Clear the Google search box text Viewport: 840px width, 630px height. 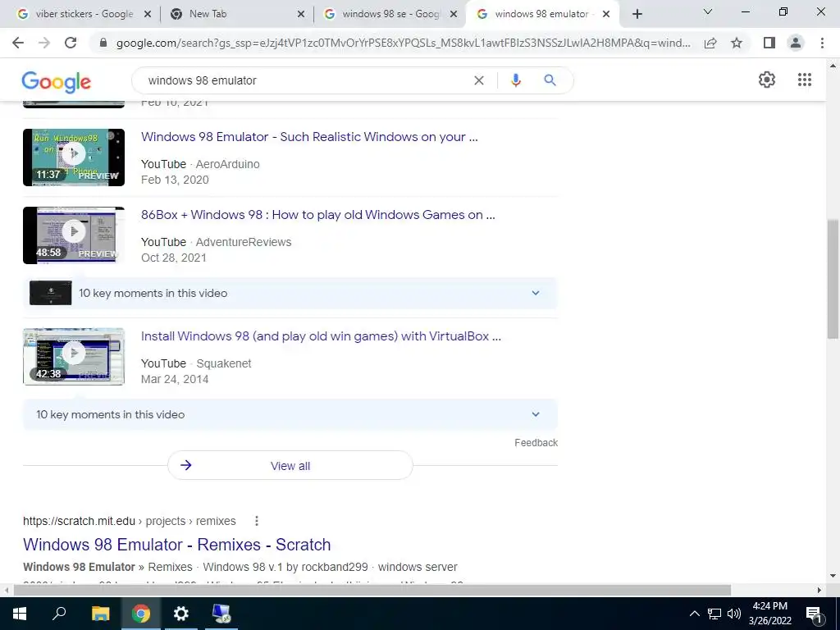tap(479, 80)
